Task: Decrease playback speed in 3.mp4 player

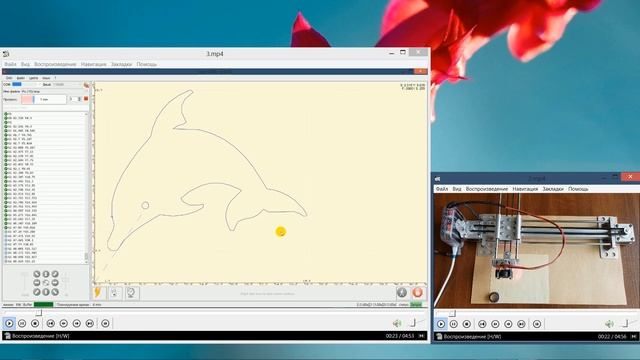Action: click(64, 323)
